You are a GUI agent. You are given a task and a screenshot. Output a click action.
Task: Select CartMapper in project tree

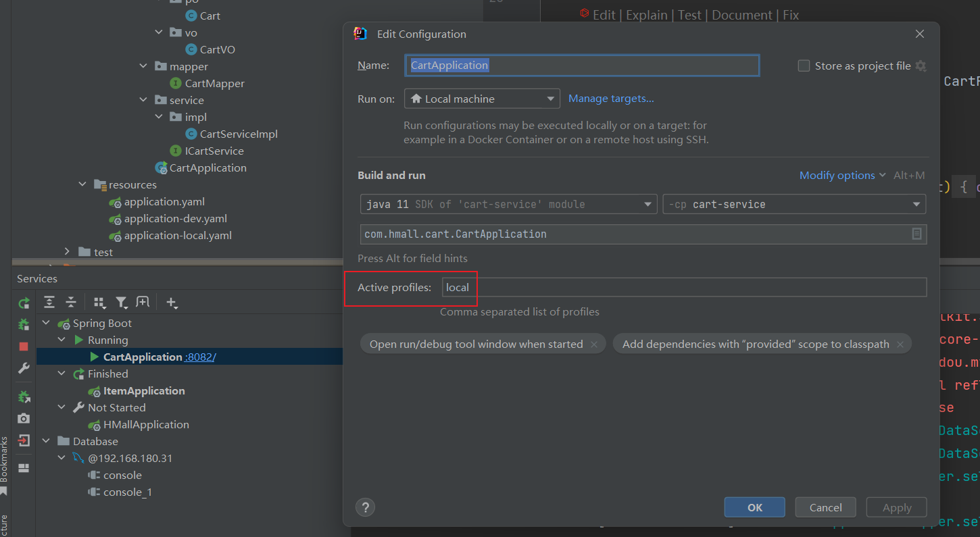(215, 83)
